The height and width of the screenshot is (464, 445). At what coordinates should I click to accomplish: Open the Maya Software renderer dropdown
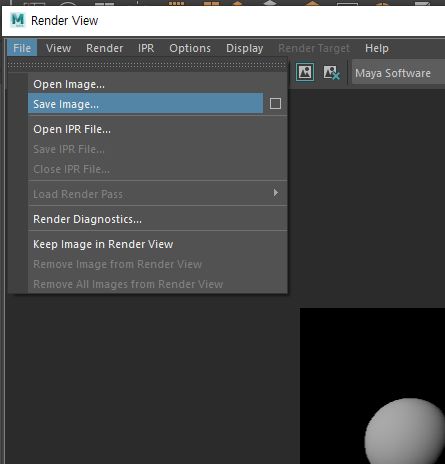[x=398, y=73]
